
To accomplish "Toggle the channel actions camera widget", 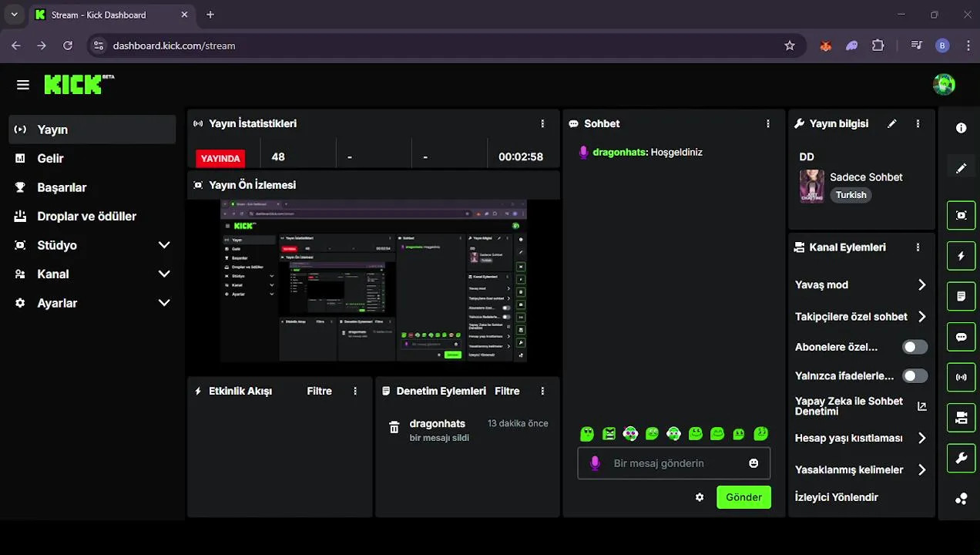I will 961,418.
